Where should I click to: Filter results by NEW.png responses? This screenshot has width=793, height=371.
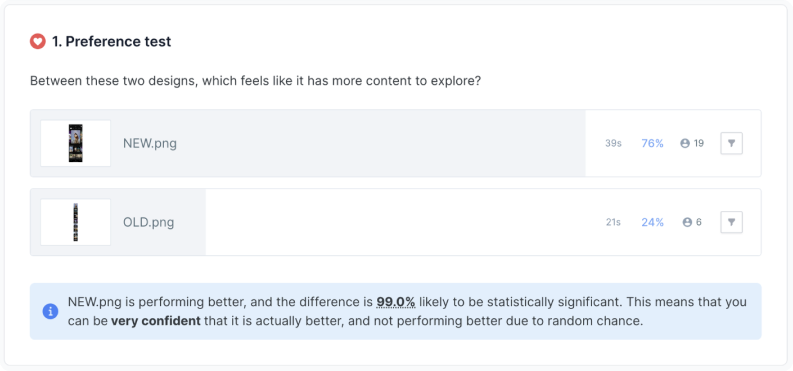731,143
